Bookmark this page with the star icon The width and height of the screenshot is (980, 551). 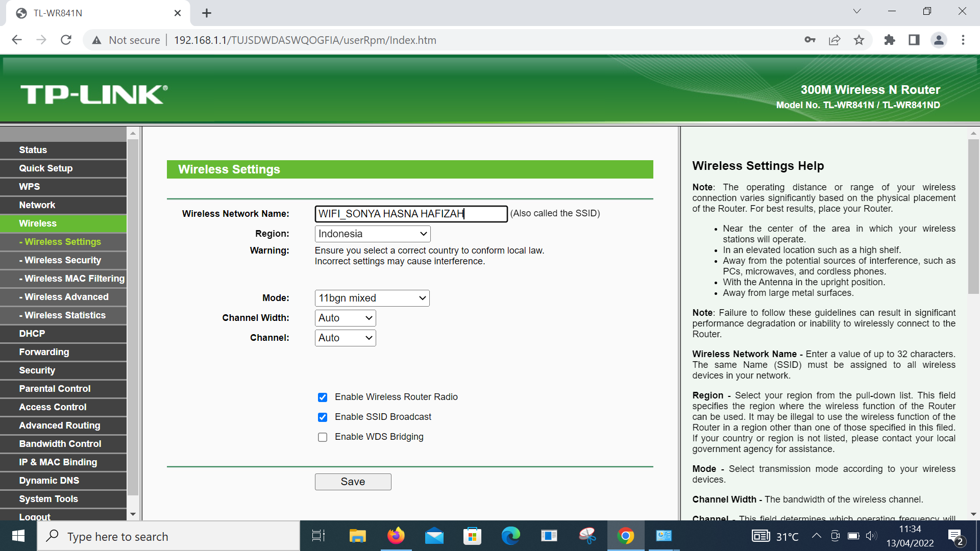tap(859, 40)
